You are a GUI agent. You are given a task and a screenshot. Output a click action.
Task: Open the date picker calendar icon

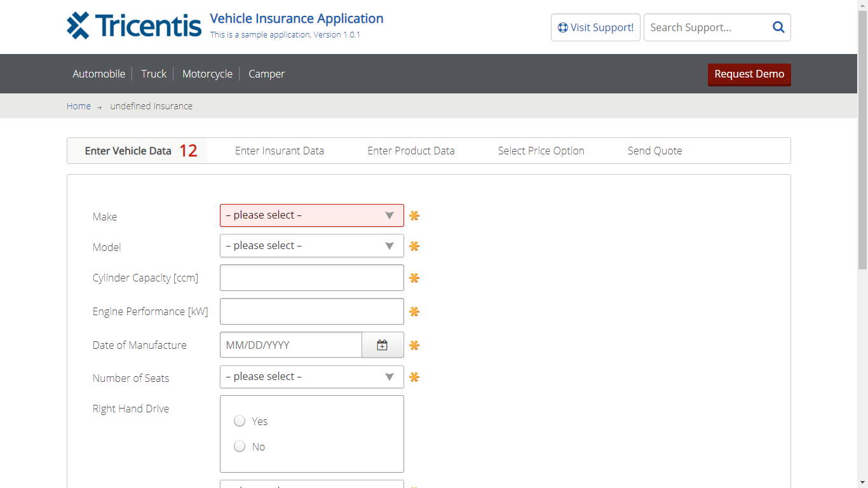pyautogui.click(x=383, y=345)
